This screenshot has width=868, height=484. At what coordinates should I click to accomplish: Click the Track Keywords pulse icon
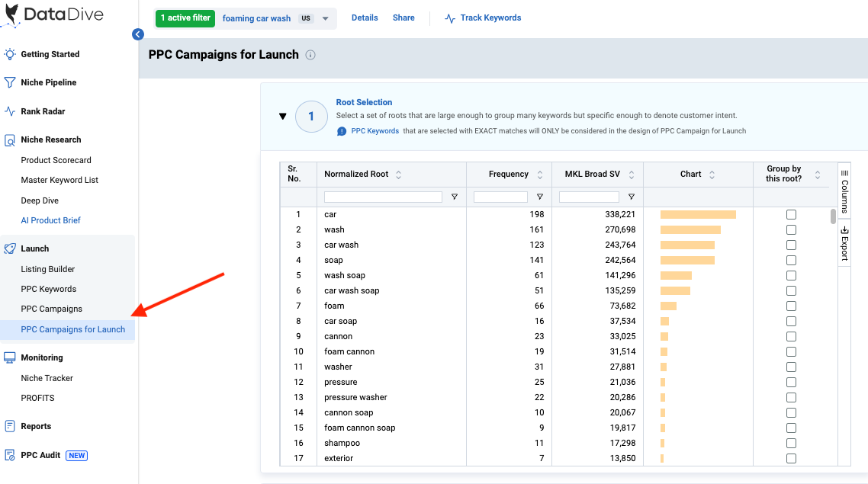(450, 18)
